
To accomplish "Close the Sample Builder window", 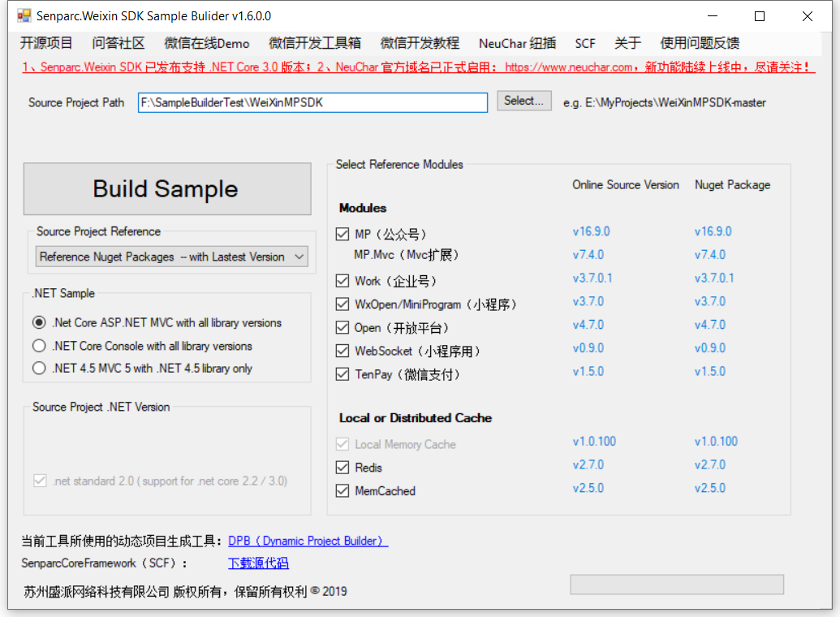I will (x=808, y=16).
